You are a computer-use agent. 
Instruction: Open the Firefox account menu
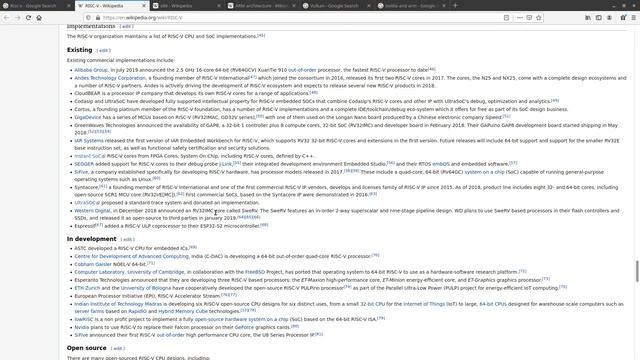[609, 18]
